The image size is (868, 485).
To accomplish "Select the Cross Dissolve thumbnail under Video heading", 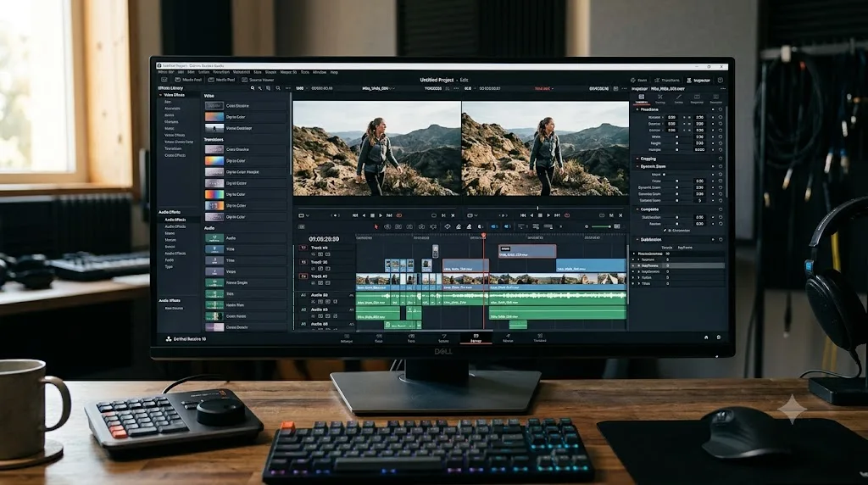I will click(214, 106).
